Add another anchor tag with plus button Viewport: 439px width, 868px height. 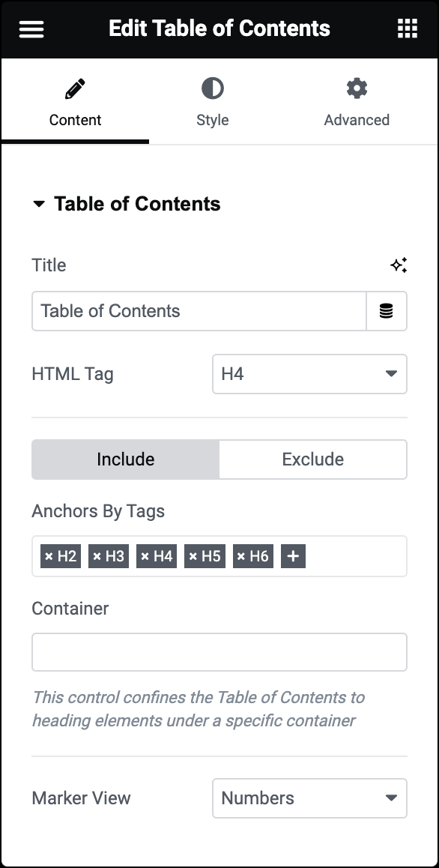(294, 556)
